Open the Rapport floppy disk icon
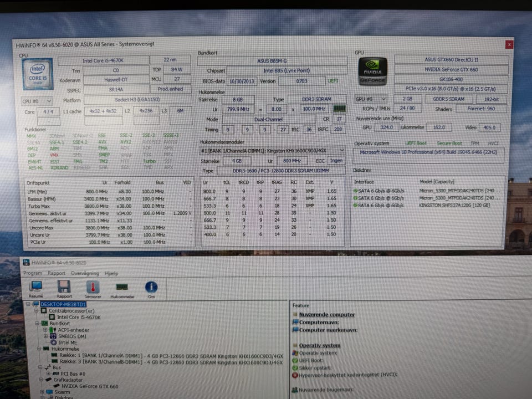This screenshot has height=399, width=532. pos(64,287)
